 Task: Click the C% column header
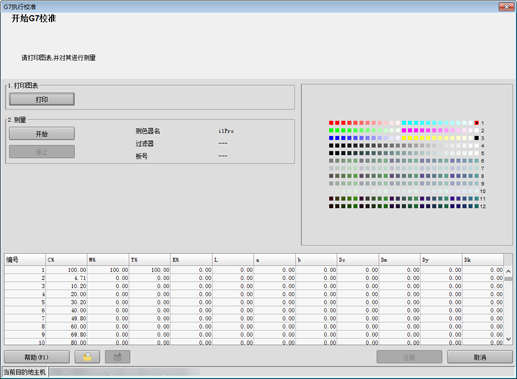click(66, 260)
